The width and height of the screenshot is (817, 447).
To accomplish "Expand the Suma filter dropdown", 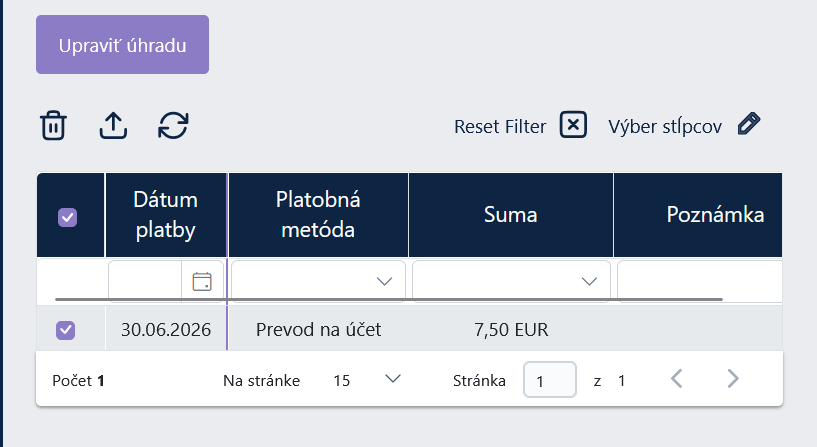I will click(x=589, y=281).
